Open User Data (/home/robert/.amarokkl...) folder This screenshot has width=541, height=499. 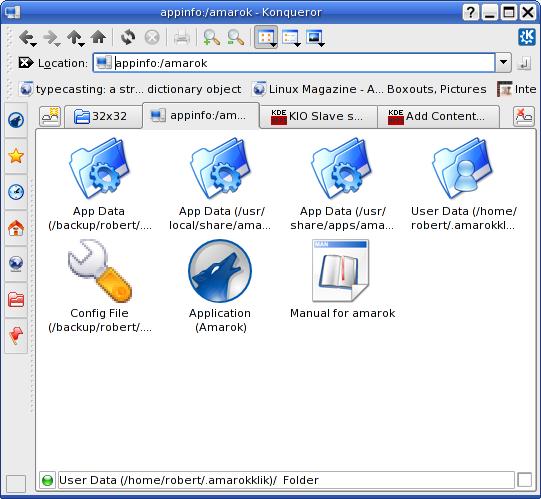pyautogui.click(x=463, y=184)
